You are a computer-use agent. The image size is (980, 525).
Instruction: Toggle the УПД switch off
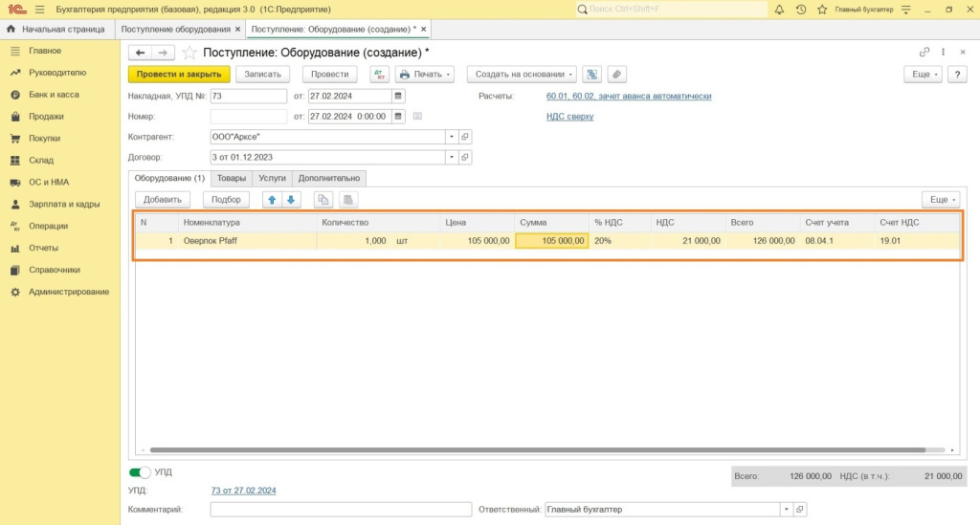(x=140, y=472)
